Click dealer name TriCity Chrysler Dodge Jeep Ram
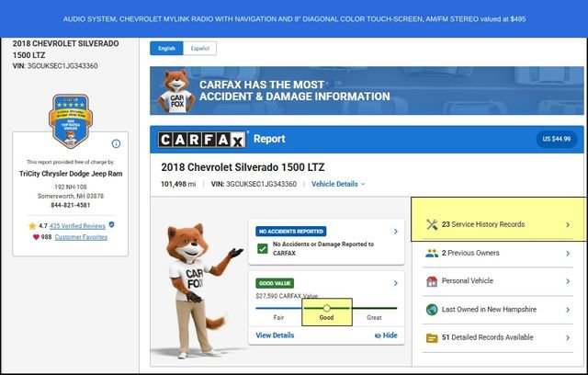The width and height of the screenshot is (588, 375). point(71,174)
